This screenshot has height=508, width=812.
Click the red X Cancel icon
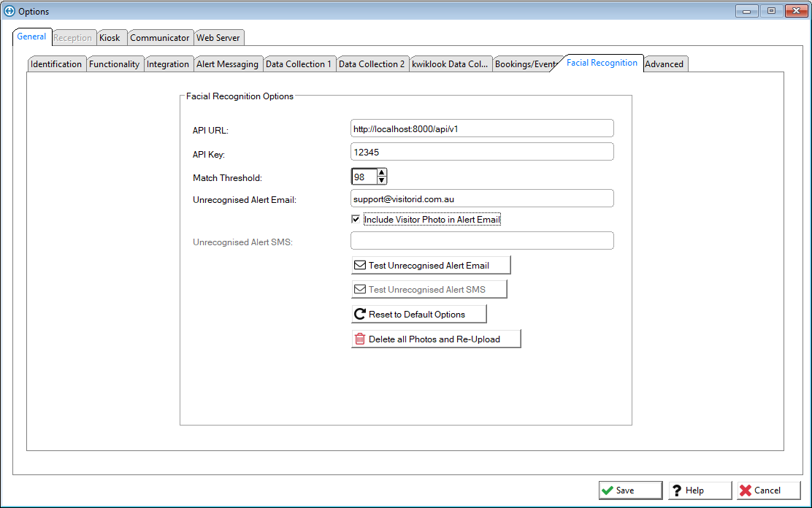point(745,490)
